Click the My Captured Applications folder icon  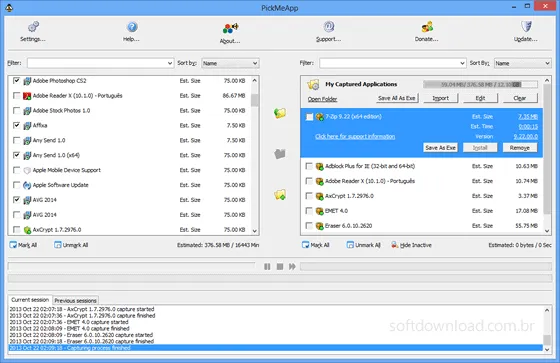coord(313,85)
